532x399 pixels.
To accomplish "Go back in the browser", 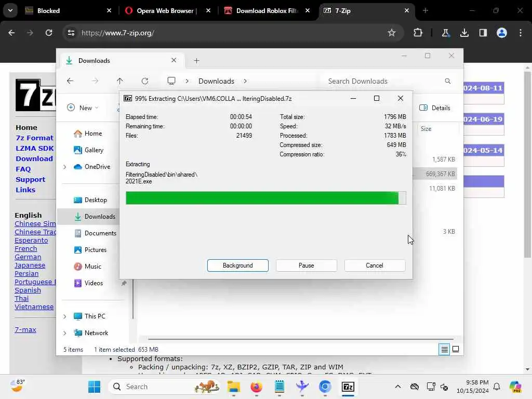I will coord(11,33).
